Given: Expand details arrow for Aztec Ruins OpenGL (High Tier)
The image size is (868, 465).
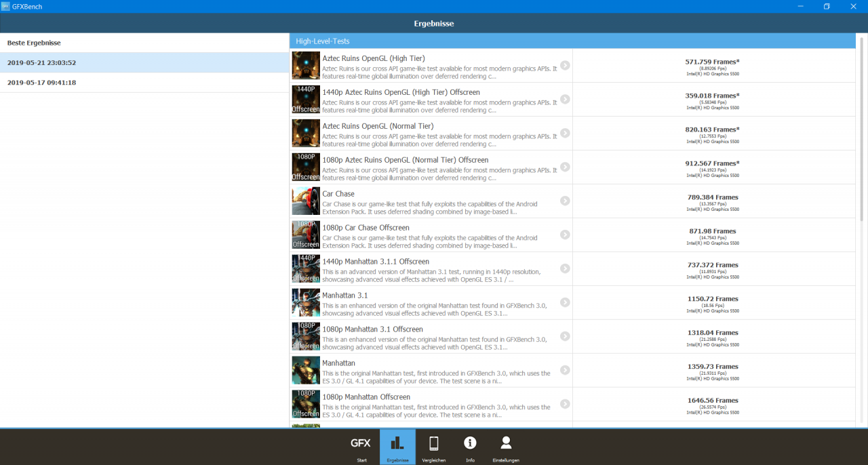Looking at the screenshot, I should [x=565, y=65].
